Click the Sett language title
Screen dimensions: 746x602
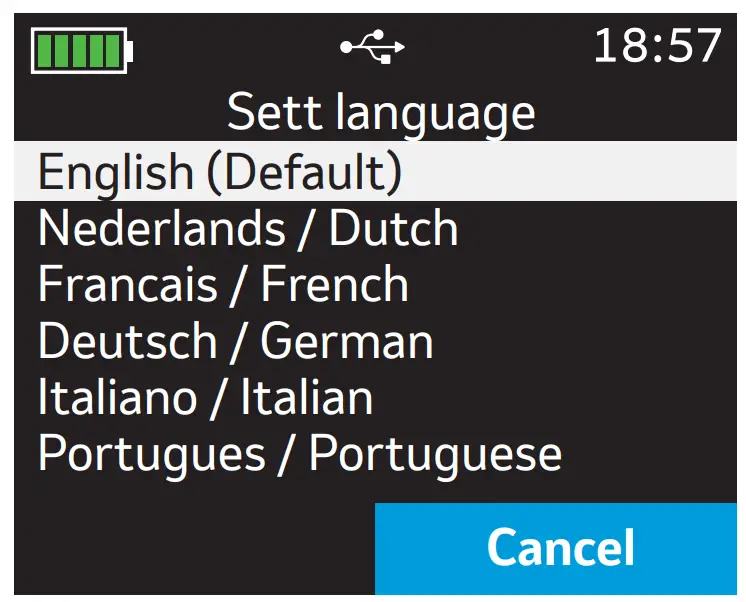tap(381, 112)
